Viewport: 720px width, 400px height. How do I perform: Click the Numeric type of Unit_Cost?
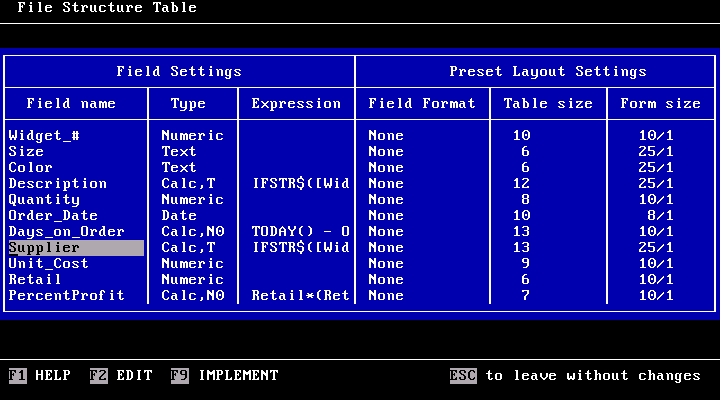(x=192, y=264)
